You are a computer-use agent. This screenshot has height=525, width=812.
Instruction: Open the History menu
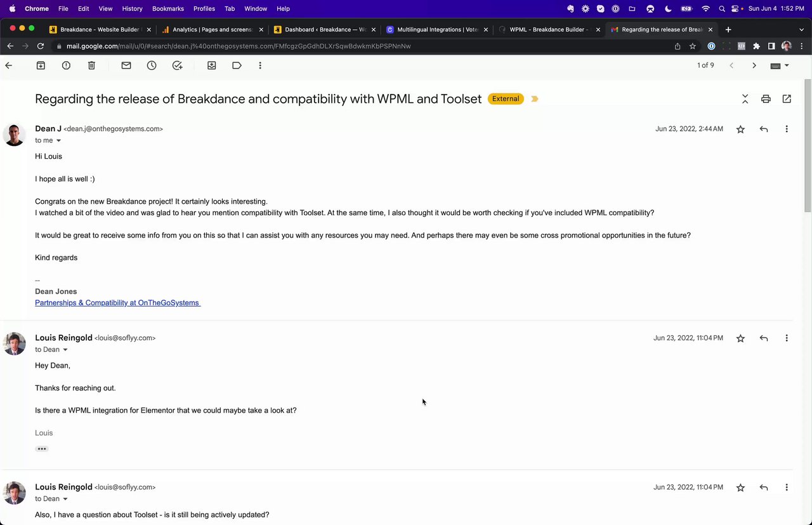[132, 9]
